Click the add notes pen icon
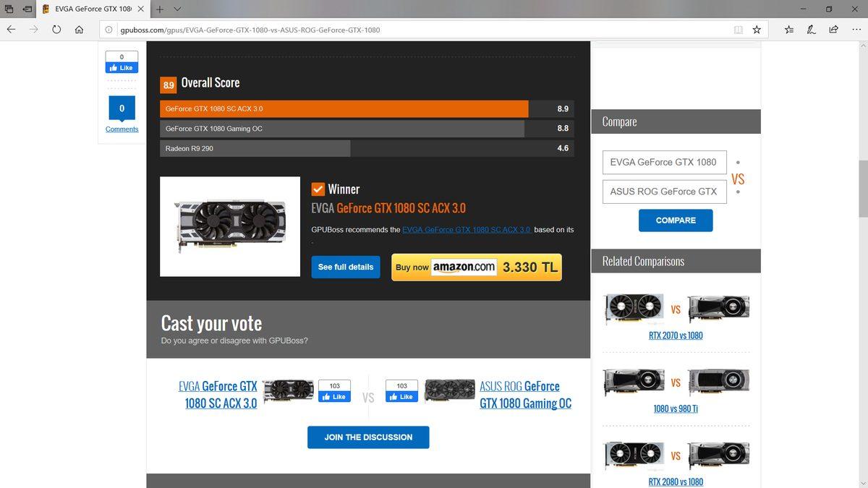868x488 pixels. pyautogui.click(x=812, y=30)
